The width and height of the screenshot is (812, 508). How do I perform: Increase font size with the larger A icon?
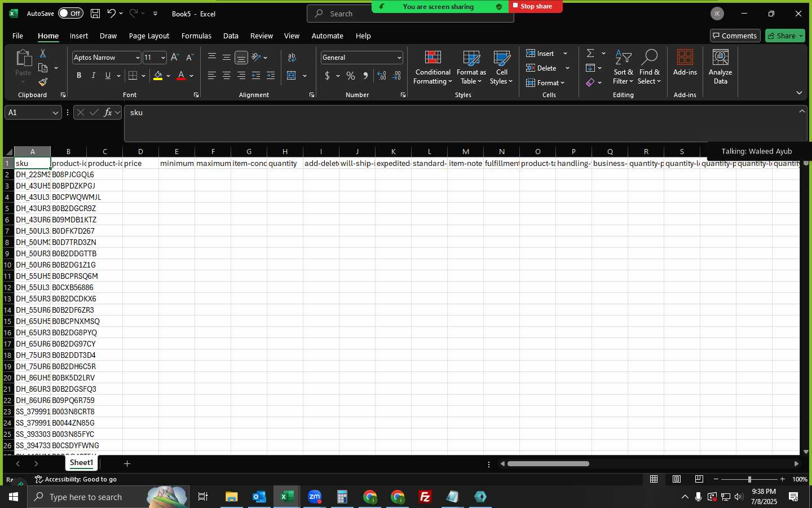pyautogui.click(x=175, y=58)
